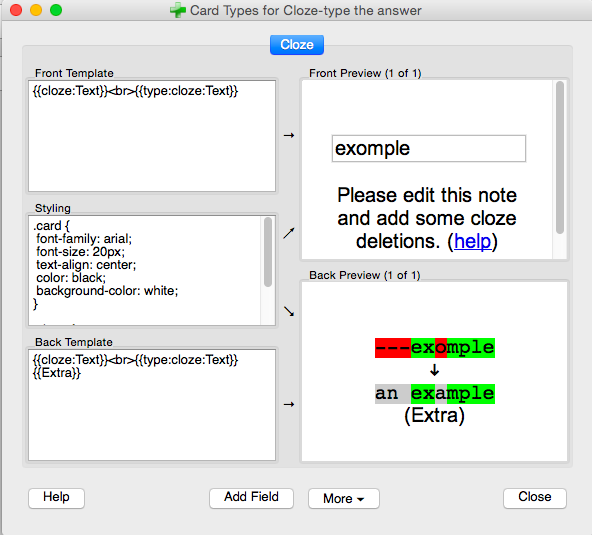Screen dimensions: 592x535
Task: Select the Cloze card type tab
Action: pos(297,45)
